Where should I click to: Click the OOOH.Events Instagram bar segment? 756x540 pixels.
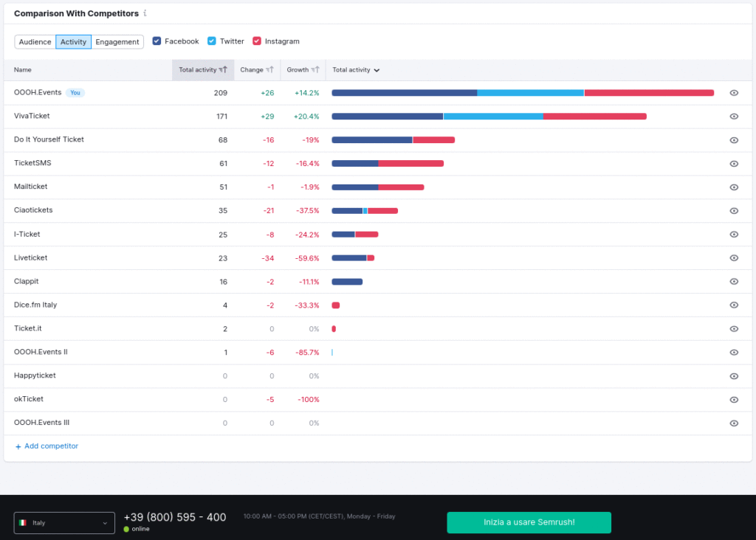[649, 93]
